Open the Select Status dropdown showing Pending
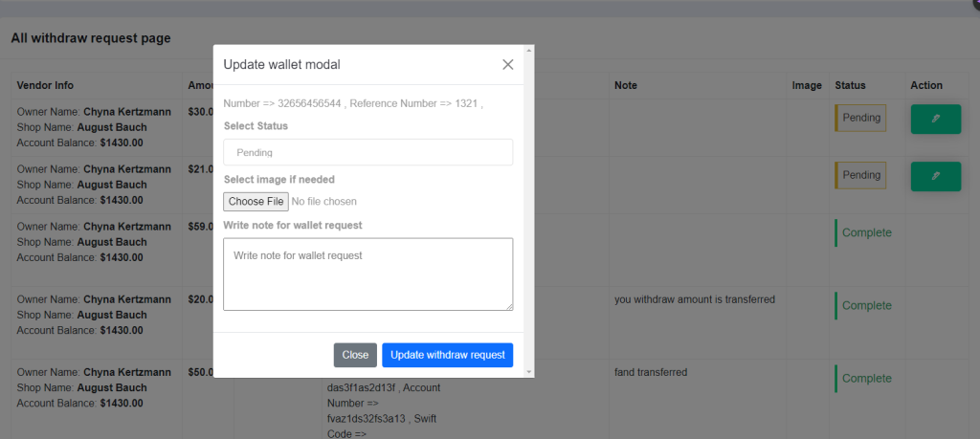 pyautogui.click(x=368, y=152)
